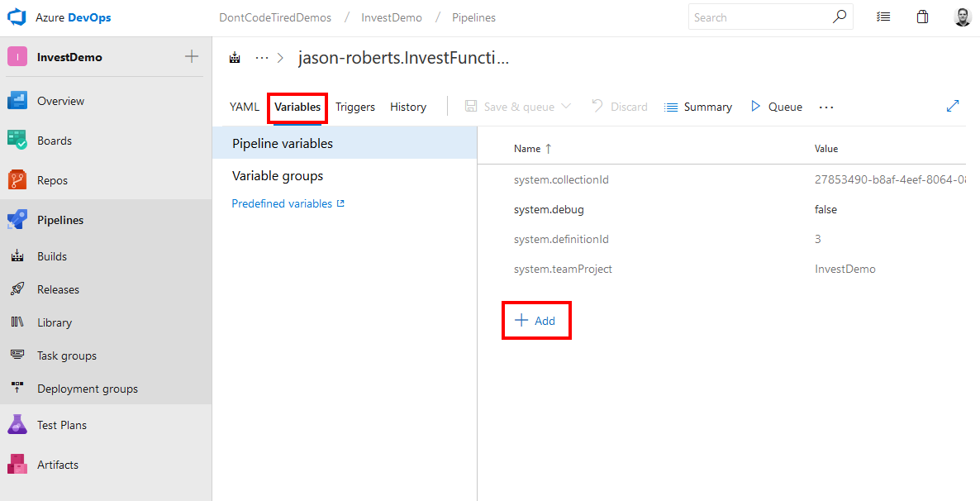The height and width of the screenshot is (501, 980).
Task: Open the Library section
Action: (55, 322)
